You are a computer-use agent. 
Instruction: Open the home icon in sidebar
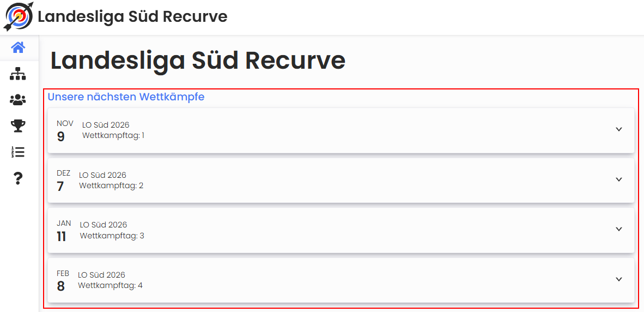(18, 48)
